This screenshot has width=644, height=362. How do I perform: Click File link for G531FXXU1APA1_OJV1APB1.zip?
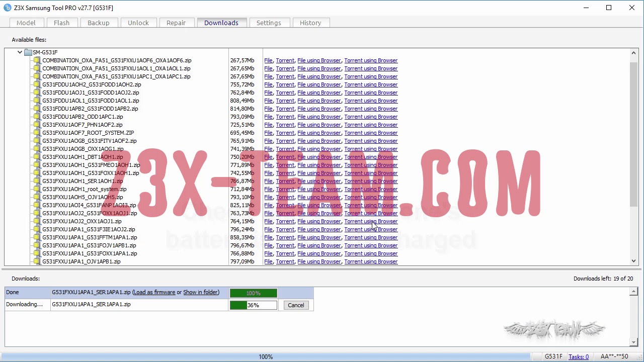click(x=268, y=261)
